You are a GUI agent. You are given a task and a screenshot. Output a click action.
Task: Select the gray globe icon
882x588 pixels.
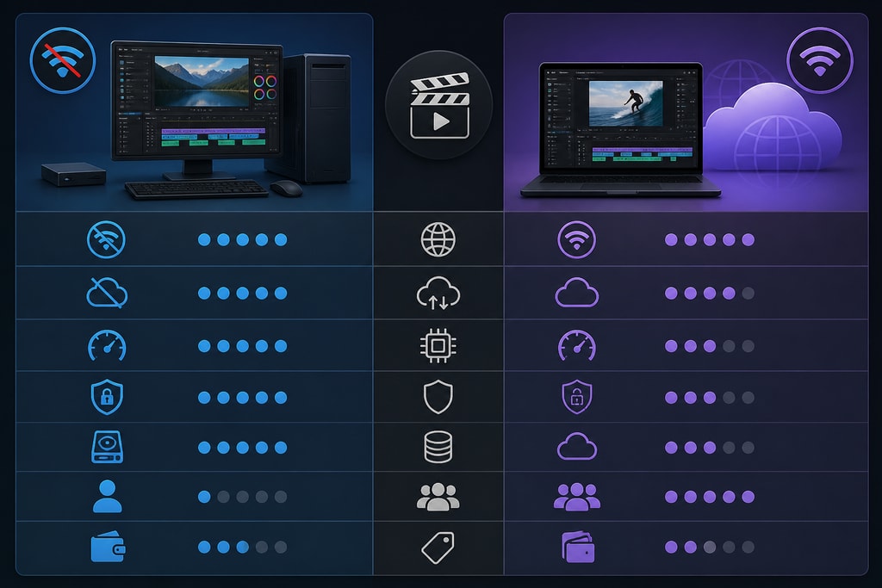pyautogui.click(x=438, y=239)
